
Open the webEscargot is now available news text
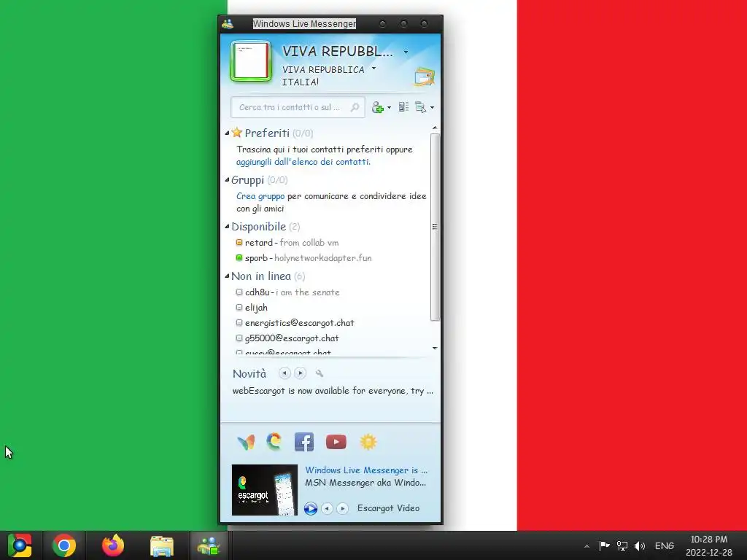click(333, 391)
